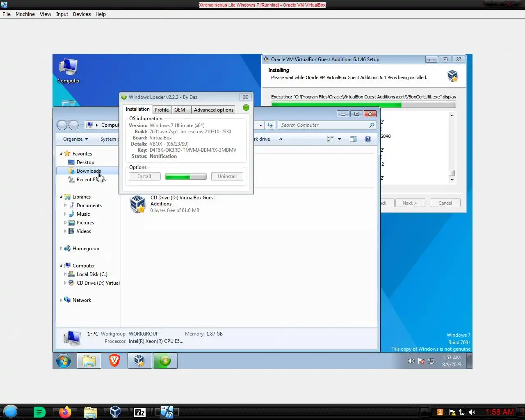525x420 pixels.
Task: Collapse the Favorites tree group
Action: pos(61,154)
